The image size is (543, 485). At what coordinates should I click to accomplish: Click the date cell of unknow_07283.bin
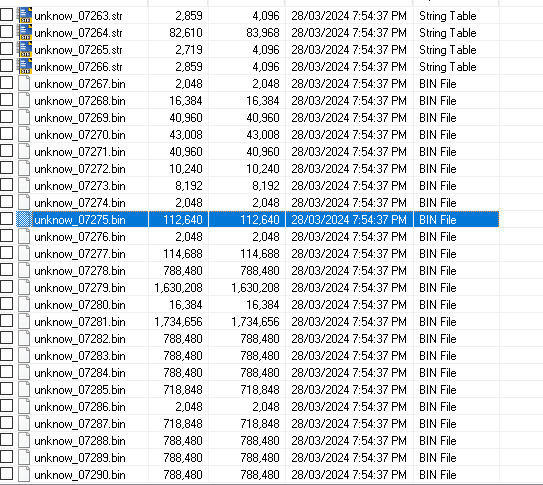pos(349,356)
